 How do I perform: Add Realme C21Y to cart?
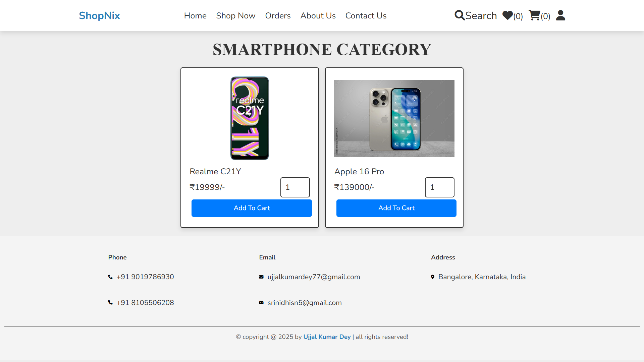pos(252,208)
